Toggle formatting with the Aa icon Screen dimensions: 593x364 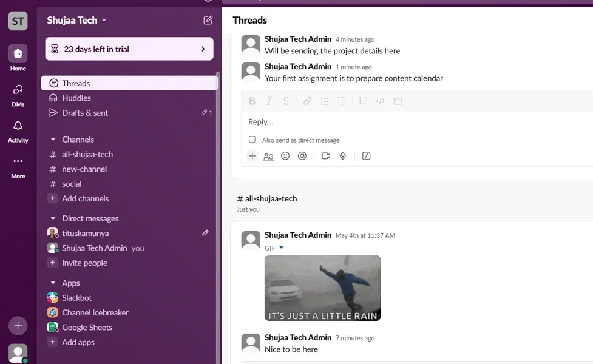(268, 156)
